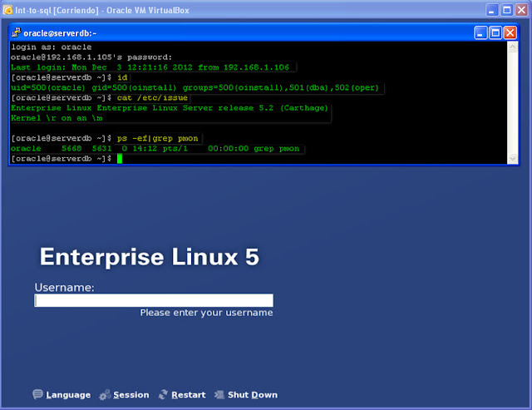
Task: Click terminal scrollbar up arrow
Action: [512, 47]
